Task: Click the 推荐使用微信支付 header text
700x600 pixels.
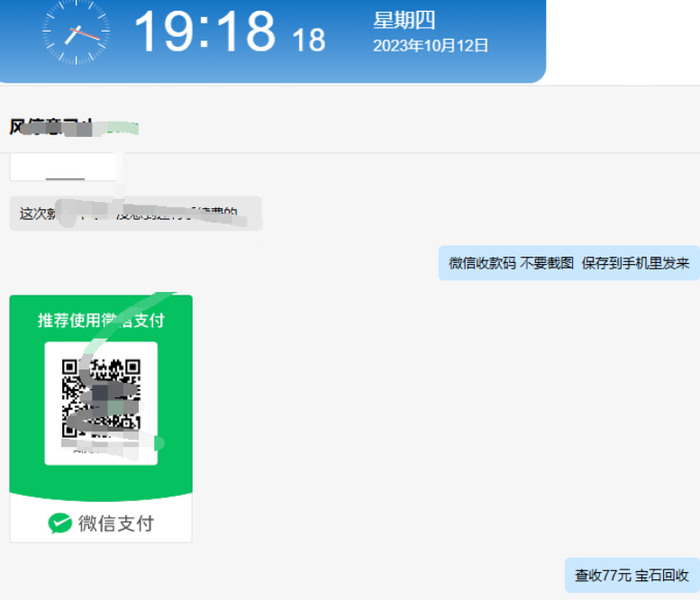Action: point(101,321)
